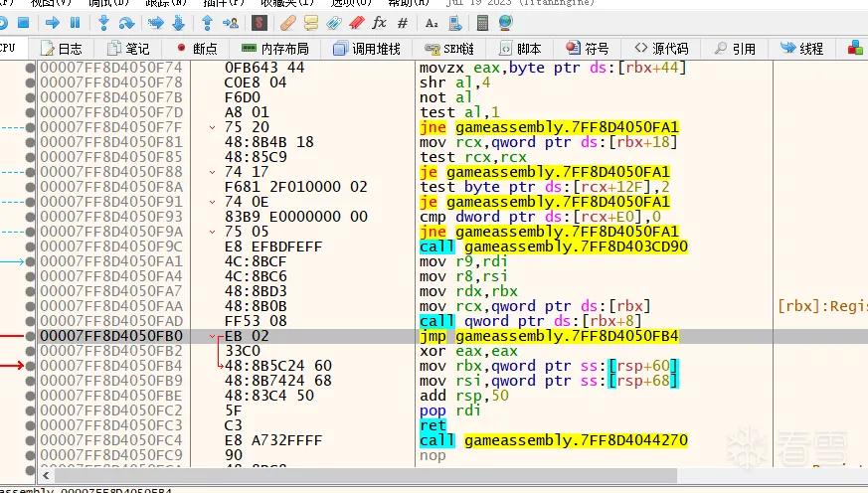Select the 'mov rdx,rbx' instruction

click(468, 291)
